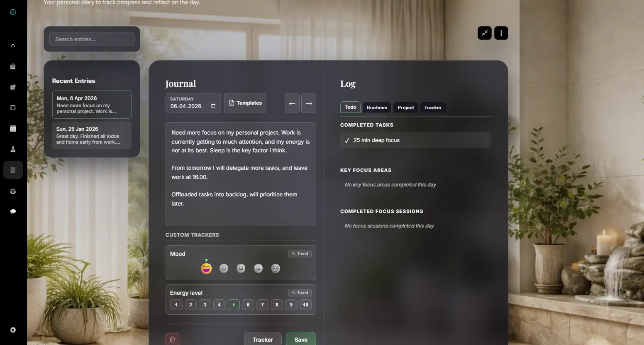
Task: Open the three-dots options menu top right
Action: (x=501, y=33)
